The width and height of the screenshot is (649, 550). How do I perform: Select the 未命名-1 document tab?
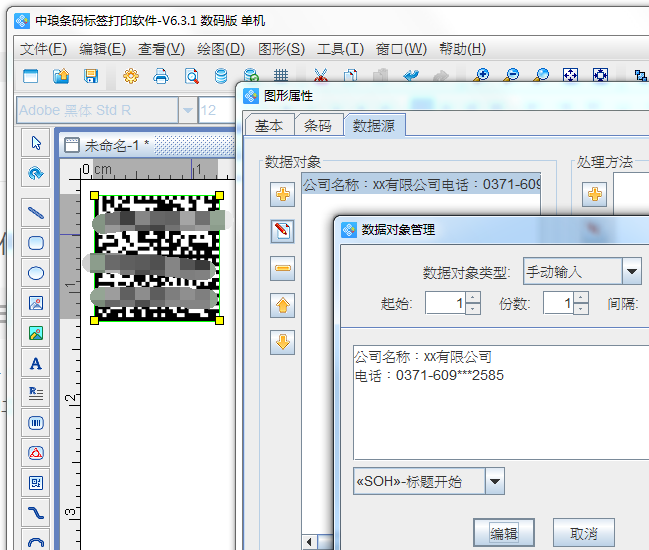coord(117,145)
